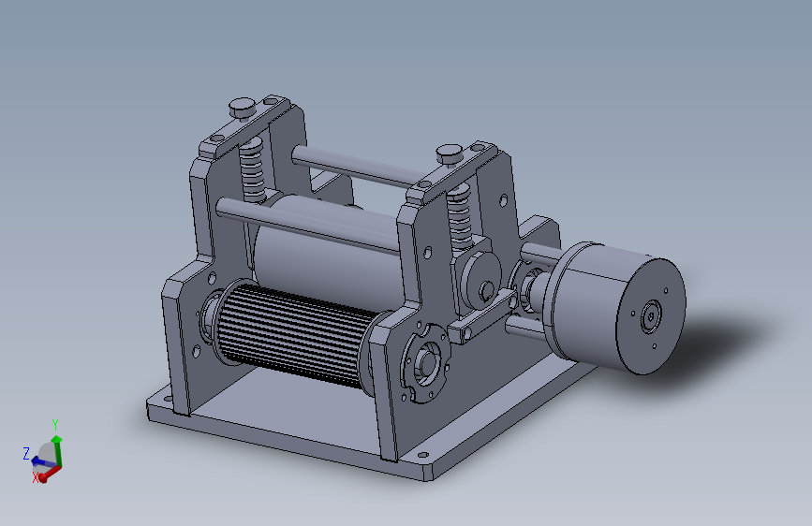Click the right adjustment knob screw on top
812x526 pixels.
pyautogui.click(x=450, y=153)
